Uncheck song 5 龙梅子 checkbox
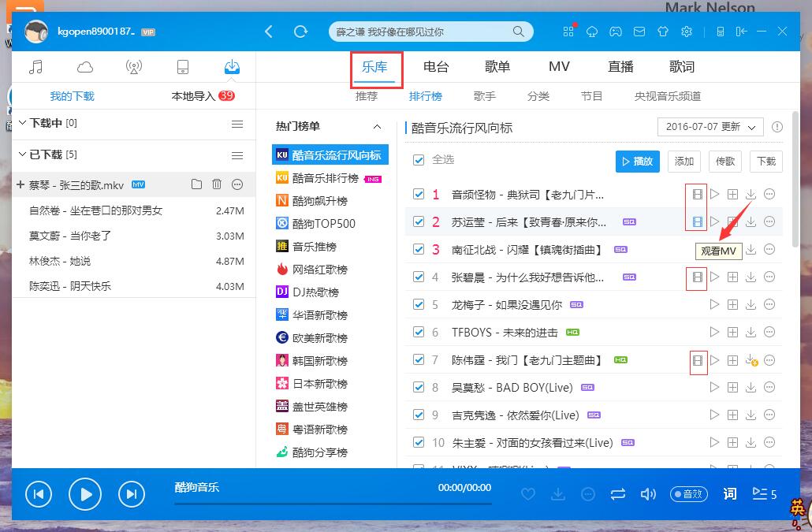Image resolution: width=812 pixels, height=532 pixels. click(419, 304)
